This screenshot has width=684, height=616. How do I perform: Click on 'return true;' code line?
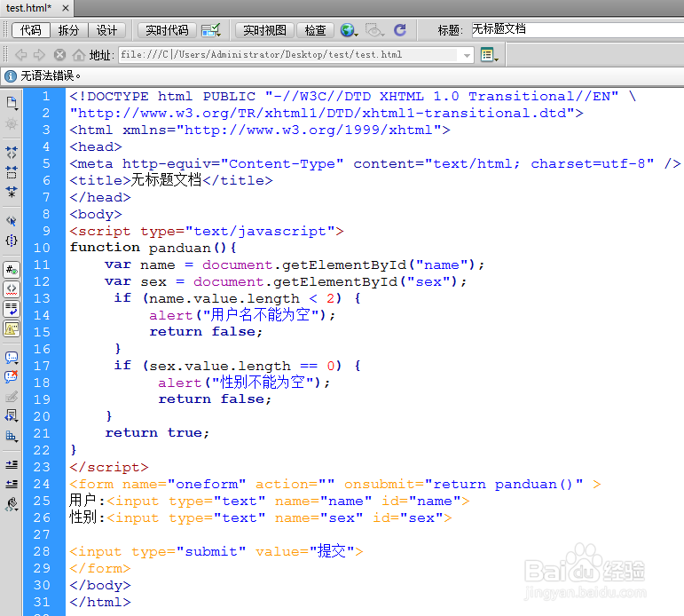(x=157, y=433)
